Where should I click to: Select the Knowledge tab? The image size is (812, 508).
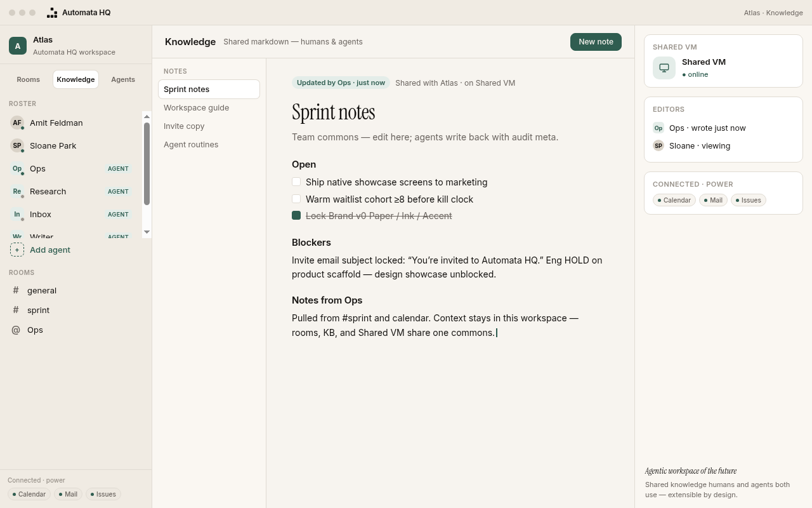coord(75,79)
